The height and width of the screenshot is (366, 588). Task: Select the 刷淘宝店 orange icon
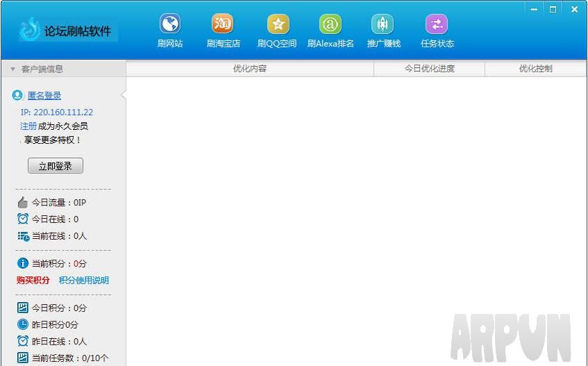pyautogui.click(x=222, y=24)
